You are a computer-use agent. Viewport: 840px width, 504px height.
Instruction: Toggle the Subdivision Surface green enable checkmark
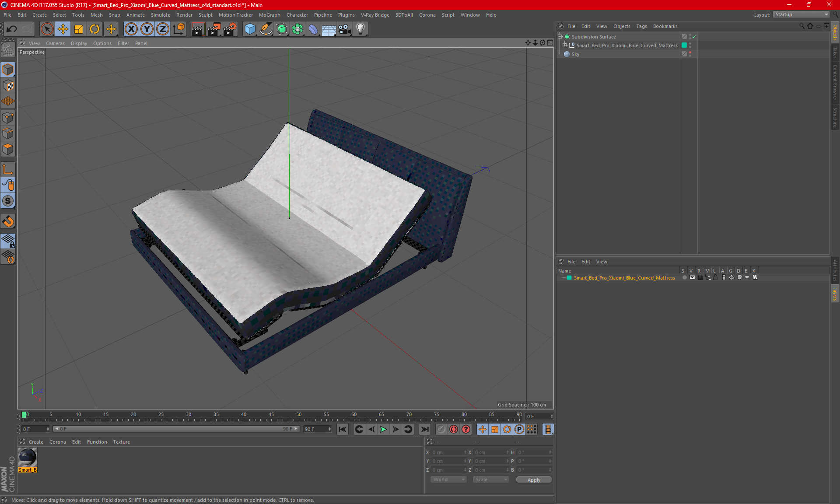(x=694, y=37)
